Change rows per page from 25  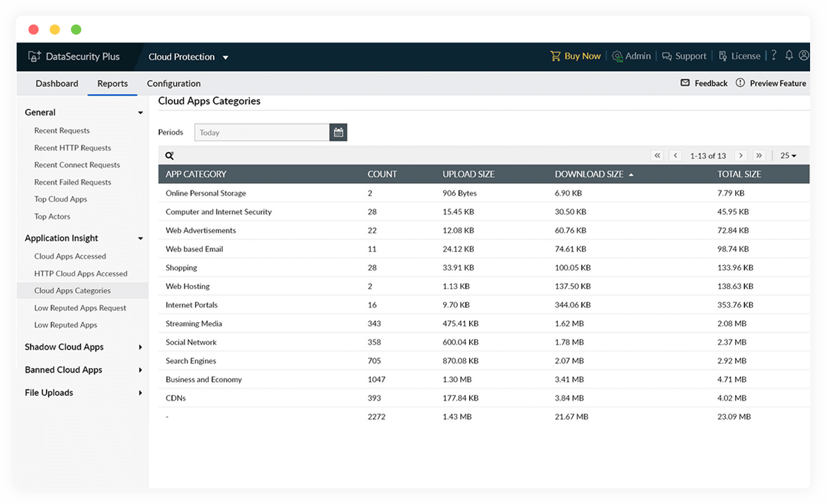(788, 156)
